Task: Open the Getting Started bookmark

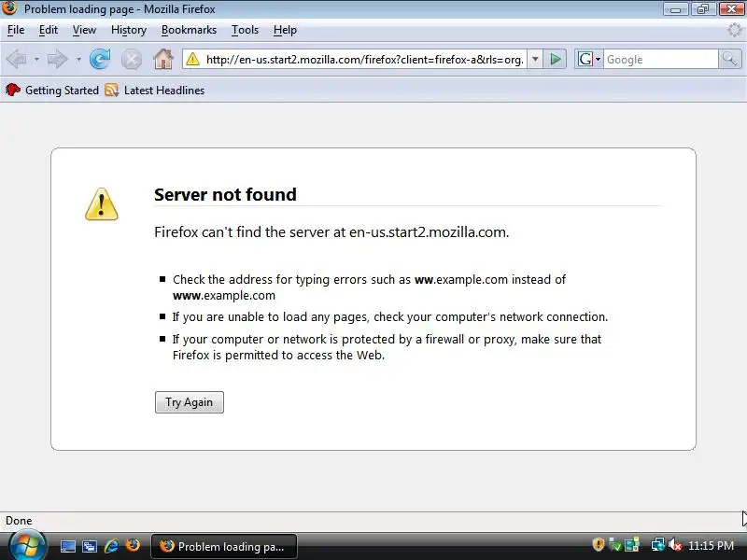Action: [x=52, y=90]
